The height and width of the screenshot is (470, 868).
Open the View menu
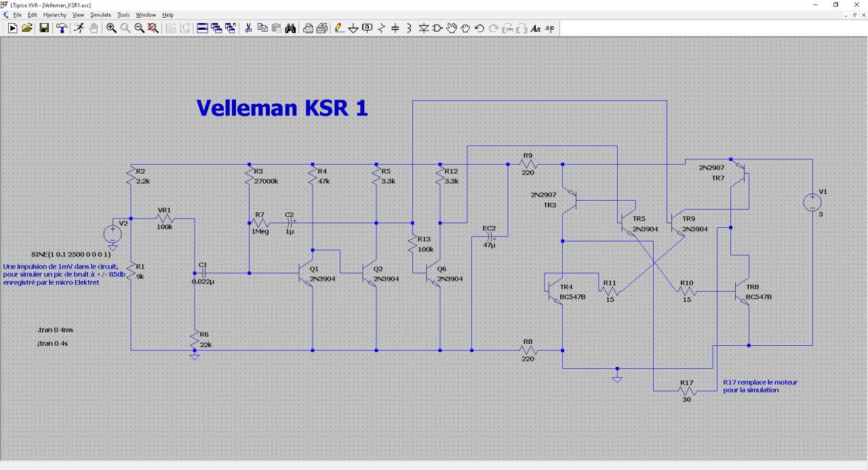(78, 14)
